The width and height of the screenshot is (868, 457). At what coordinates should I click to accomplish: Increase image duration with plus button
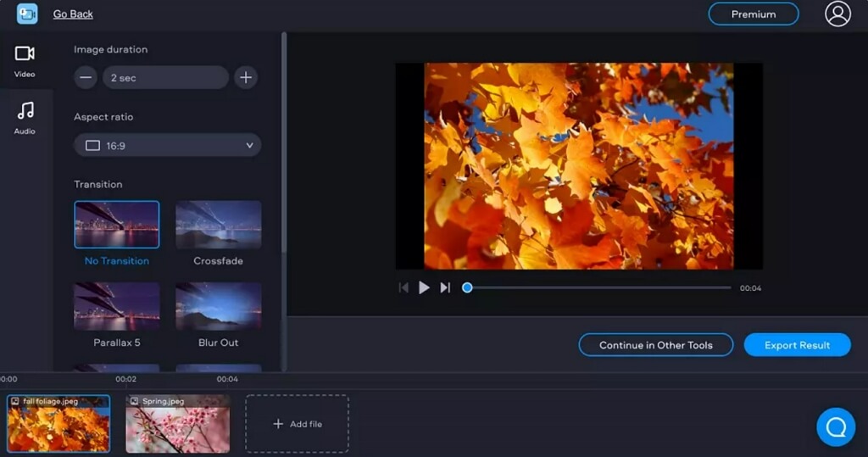pyautogui.click(x=246, y=78)
